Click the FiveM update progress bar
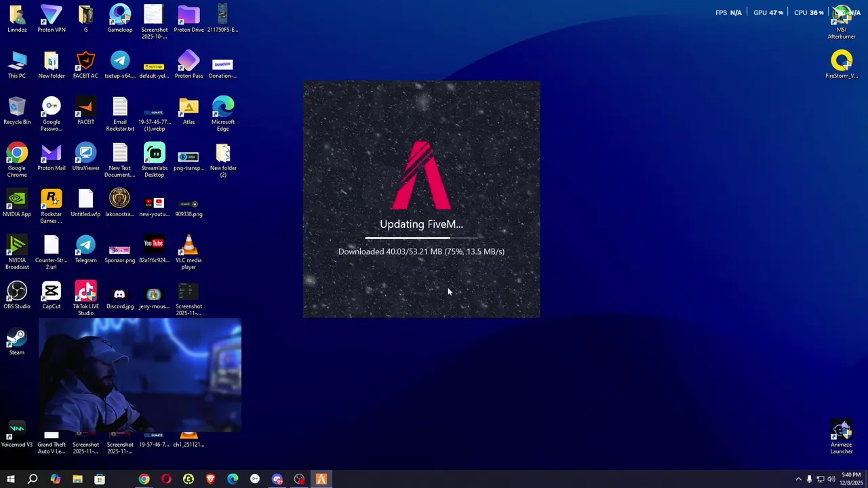Viewport: 868px width, 488px height. 422,238
